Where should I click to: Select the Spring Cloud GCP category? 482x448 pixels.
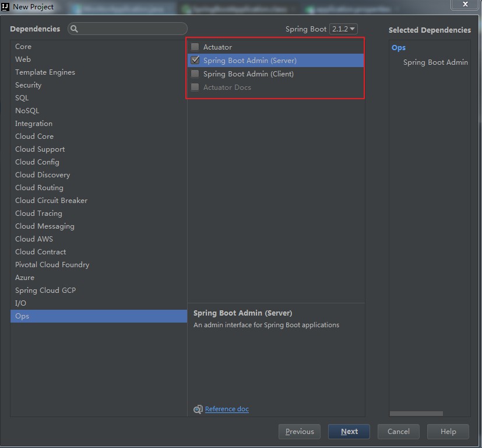[x=98, y=290]
